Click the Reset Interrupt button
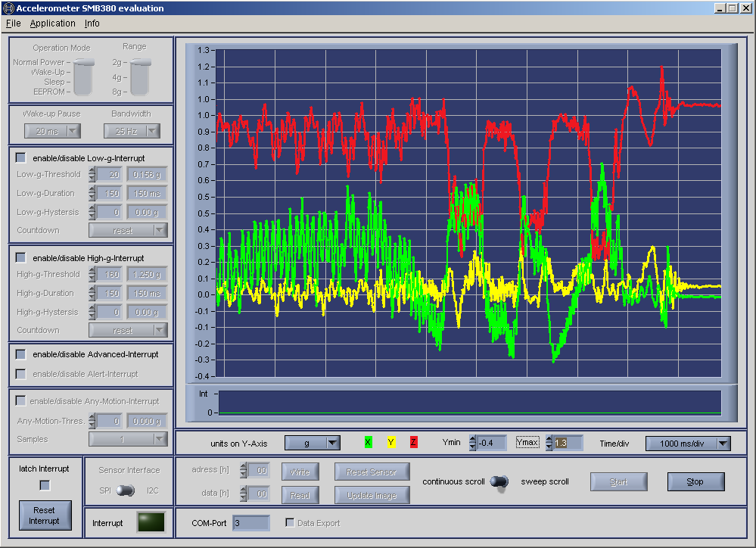 pyautogui.click(x=45, y=515)
